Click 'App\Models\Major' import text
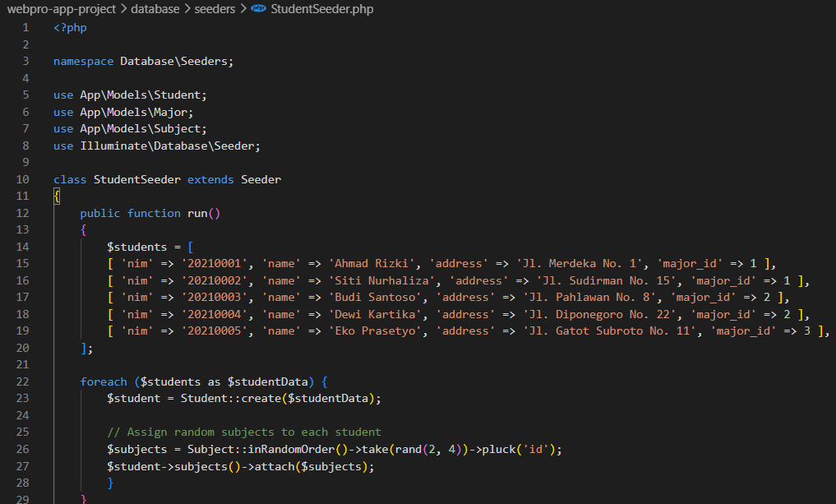The height and width of the screenshot is (504, 836). (133, 112)
